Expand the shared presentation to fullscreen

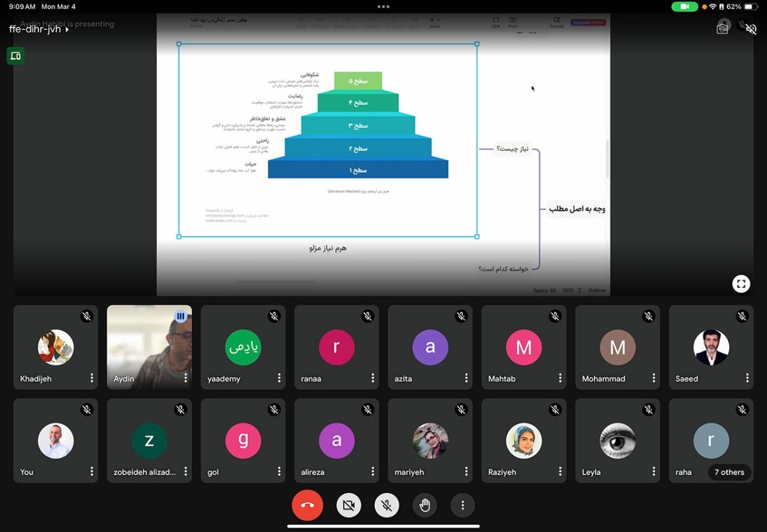(741, 284)
